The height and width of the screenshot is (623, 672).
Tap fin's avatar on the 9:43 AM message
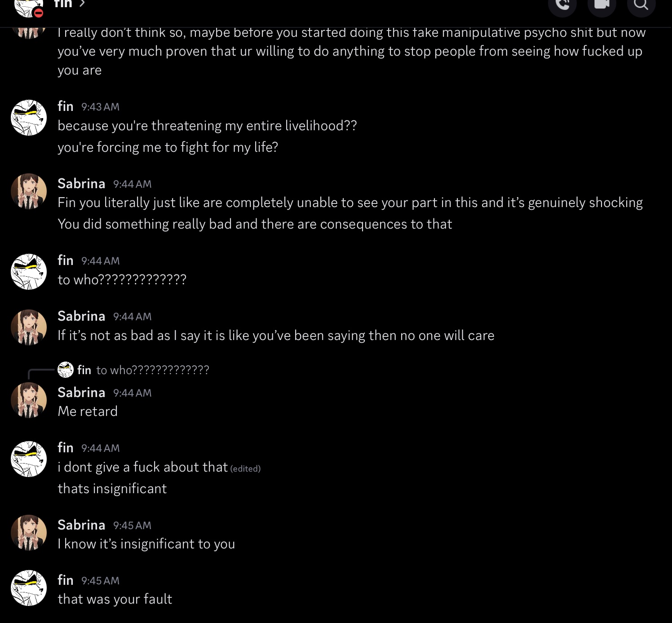pyautogui.click(x=29, y=118)
